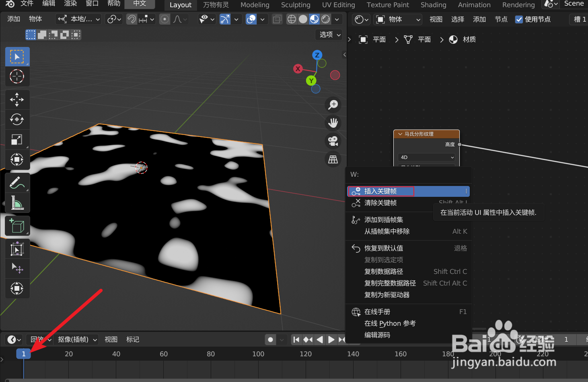Click 在线手册 menu entry

[409, 312]
